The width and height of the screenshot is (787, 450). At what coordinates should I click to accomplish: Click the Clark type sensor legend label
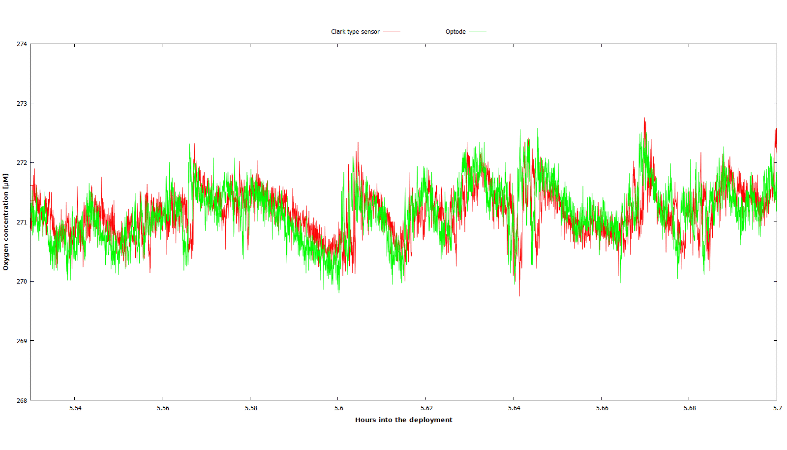coord(355,32)
